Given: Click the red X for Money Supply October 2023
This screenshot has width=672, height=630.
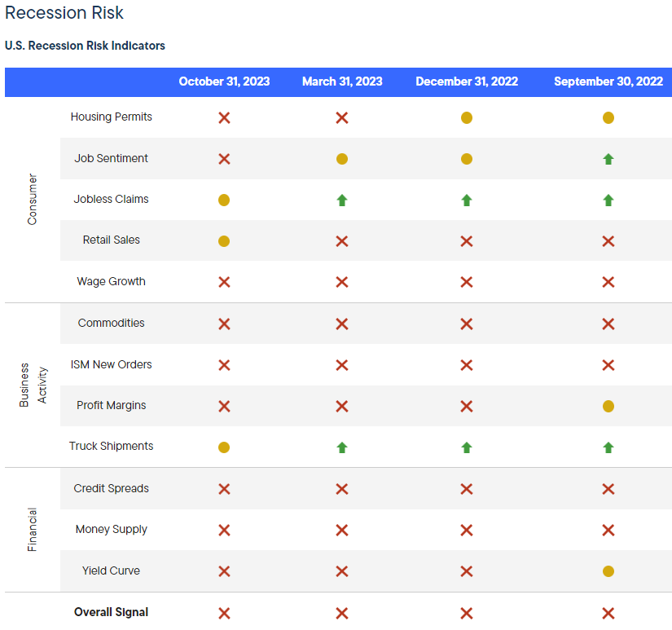Looking at the screenshot, I should [x=224, y=530].
